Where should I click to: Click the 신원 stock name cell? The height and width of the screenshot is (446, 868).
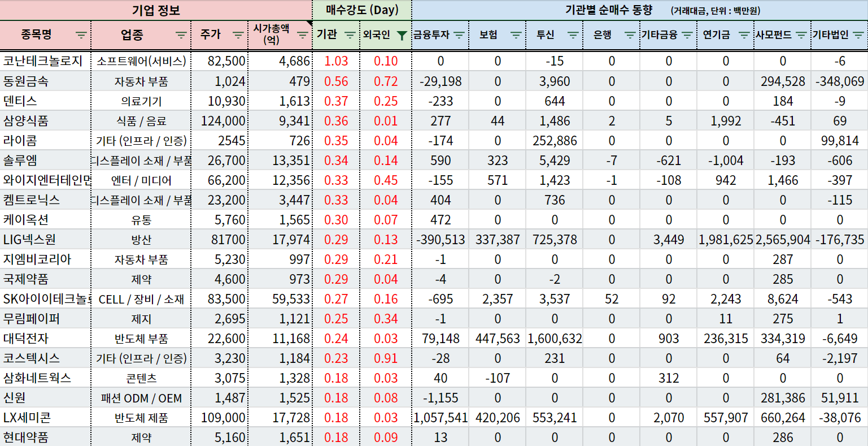click(x=45, y=397)
